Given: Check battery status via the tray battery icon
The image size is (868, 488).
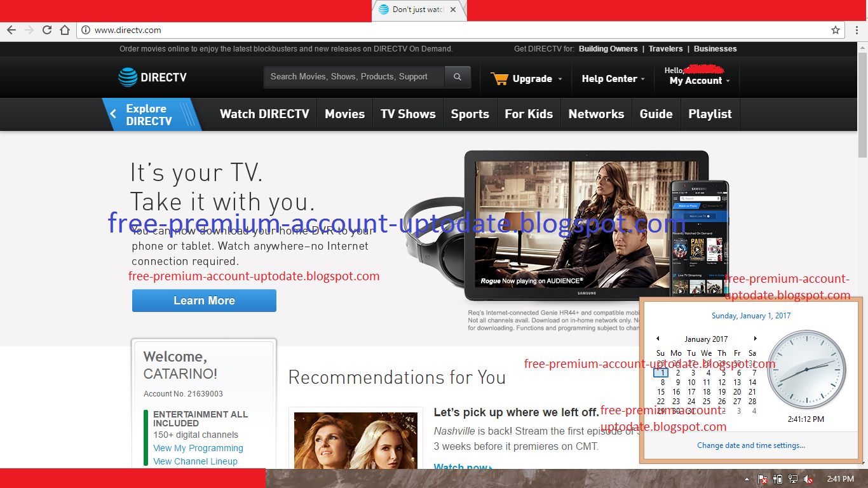Looking at the screenshot, I should pos(777,478).
